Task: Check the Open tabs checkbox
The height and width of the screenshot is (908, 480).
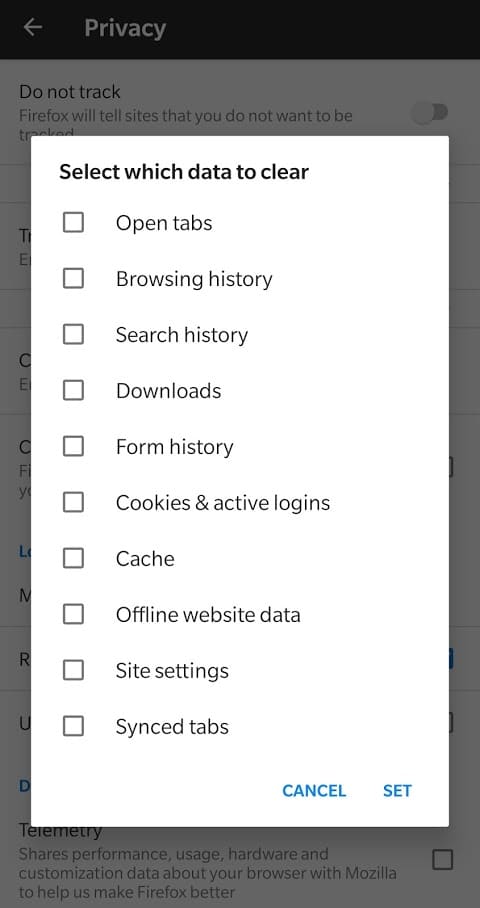Action: (73, 222)
